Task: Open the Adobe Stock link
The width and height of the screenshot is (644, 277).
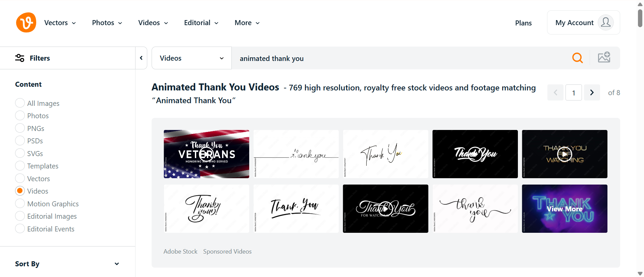Action: click(180, 251)
